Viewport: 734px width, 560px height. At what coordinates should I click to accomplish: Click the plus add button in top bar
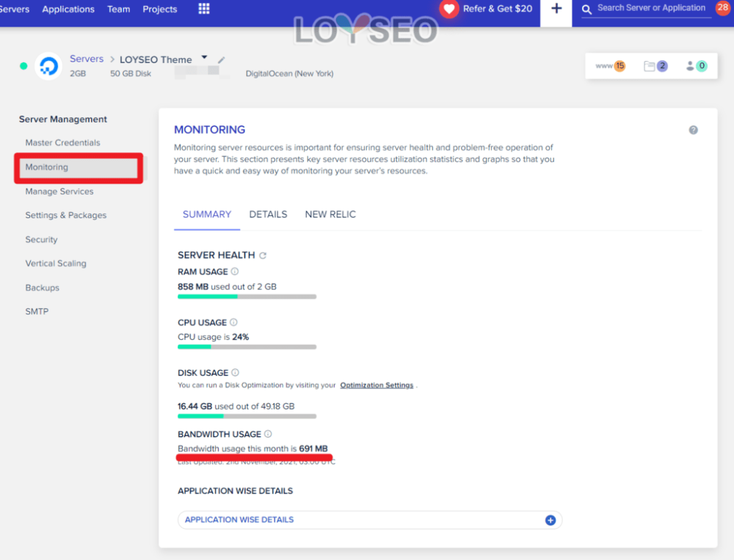[x=556, y=8]
